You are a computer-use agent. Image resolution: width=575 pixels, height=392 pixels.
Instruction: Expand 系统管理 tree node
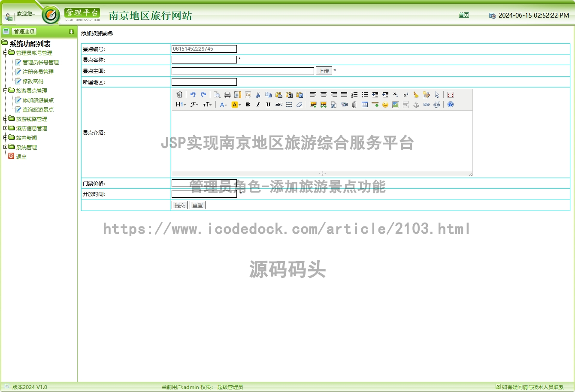[x=5, y=147]
